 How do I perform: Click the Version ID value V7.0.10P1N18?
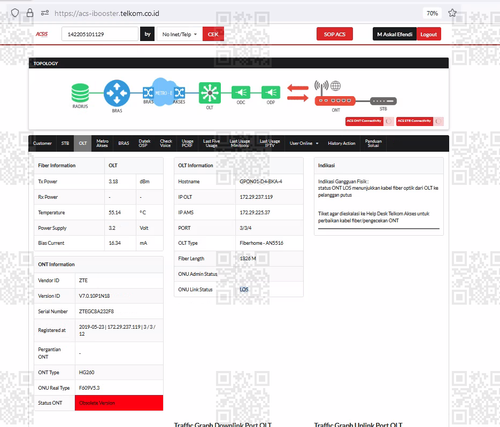coord(94,296)
